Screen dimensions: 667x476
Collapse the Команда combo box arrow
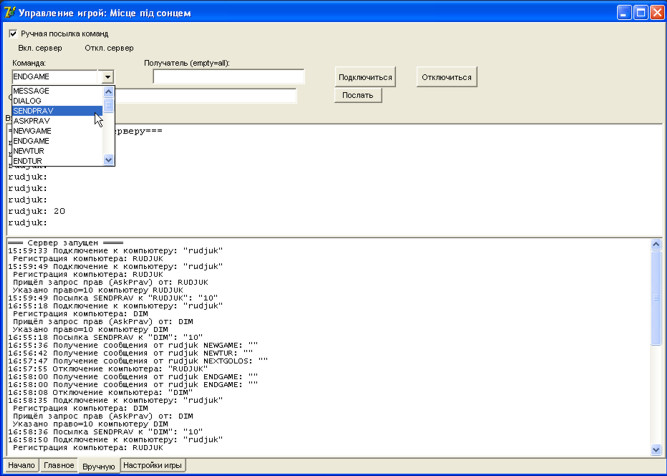point(107,76)
